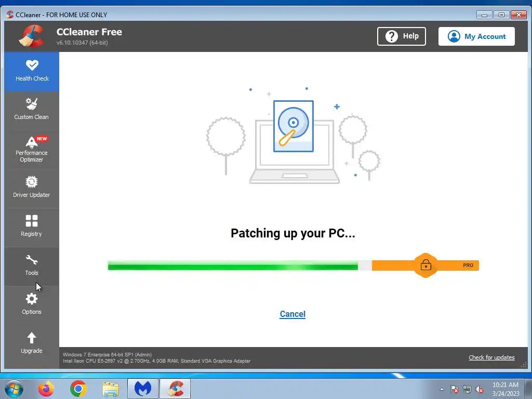Image resolution: width=532 pixels, height=399 pixels.
Task: Open Options gear section
Action: [x=32, y=304]
